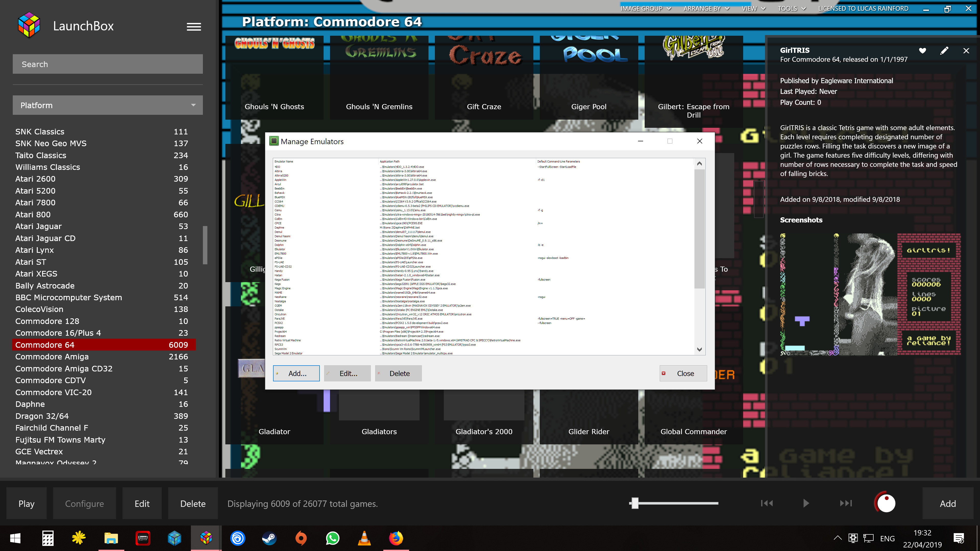
Task: Open the yellow flower app in taskbar
Action: [x=79, y=538]
